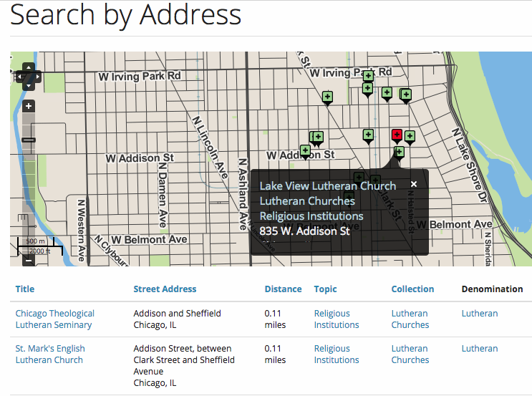The height and width of the screenshot is (396, 532).
Task: Open Lutheran denomination in the St. Mark's row
Action: (x=480, y=349)
